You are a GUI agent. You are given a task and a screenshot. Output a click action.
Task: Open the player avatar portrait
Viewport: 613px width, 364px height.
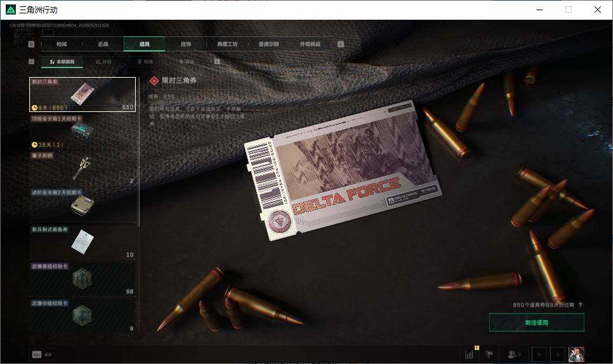(576, 354)
